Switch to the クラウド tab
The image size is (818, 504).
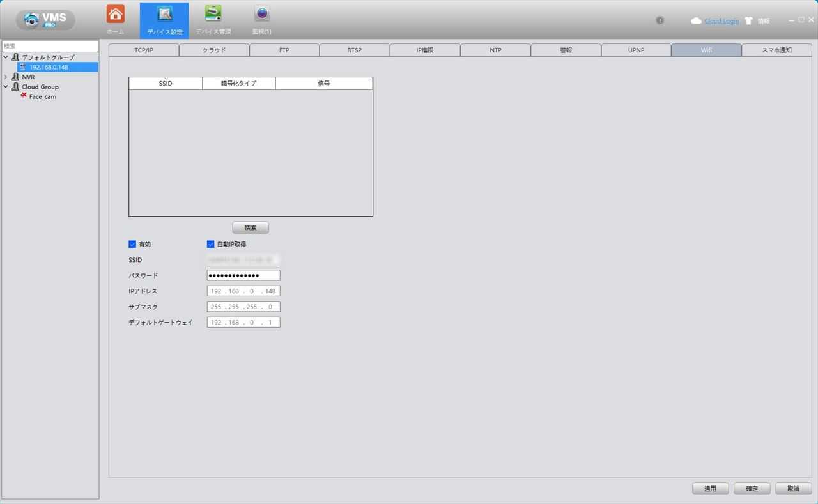click(214, 50)
